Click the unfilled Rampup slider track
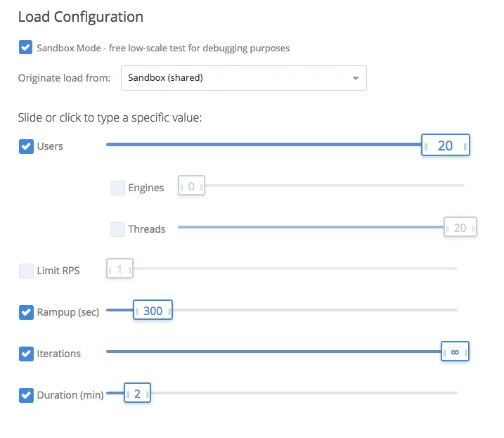This screenshot has height=438, width=504. (315, 310)
